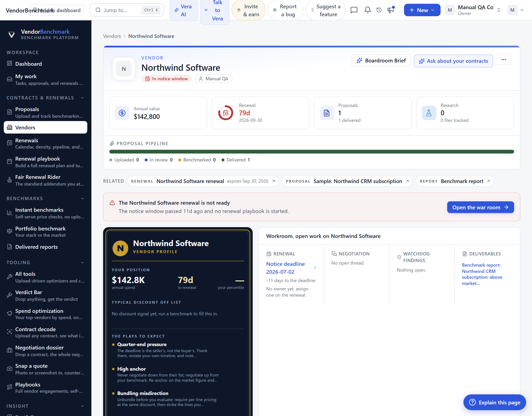Open the Manual QA Co workspace switcher
This screenshot has width=532, height=416.
point(473,10)
